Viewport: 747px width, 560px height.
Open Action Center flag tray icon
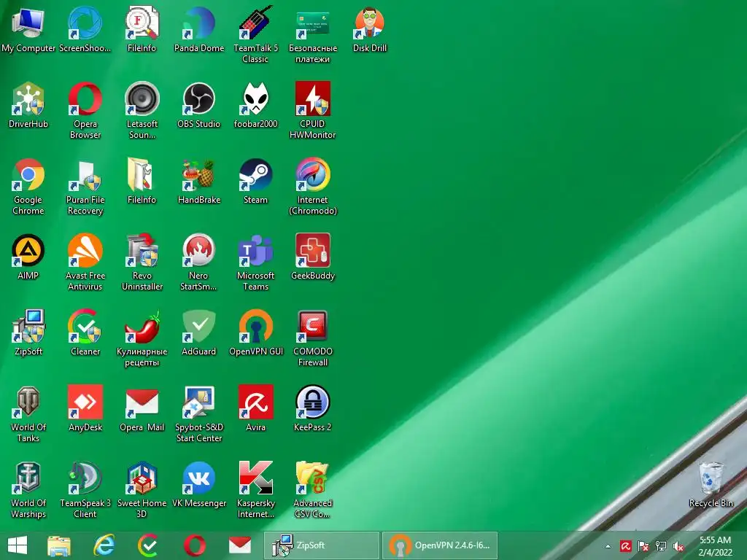pyautogui.click(x=643, y=546)
